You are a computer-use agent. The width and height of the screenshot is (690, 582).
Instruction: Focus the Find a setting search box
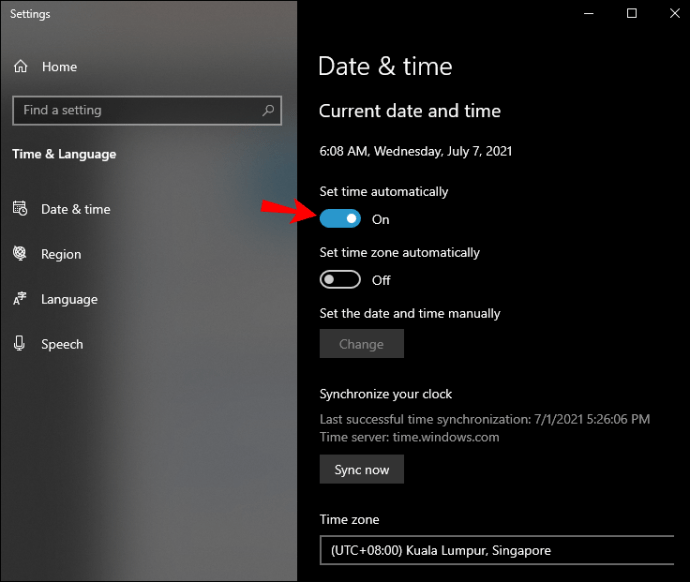pos(147,110)
